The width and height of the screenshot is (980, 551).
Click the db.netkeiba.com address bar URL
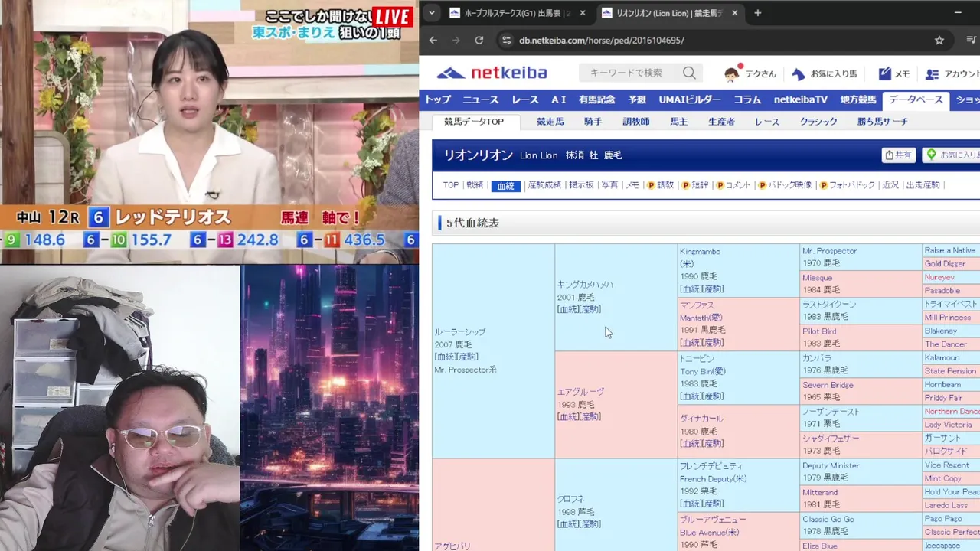click(602, 40)
